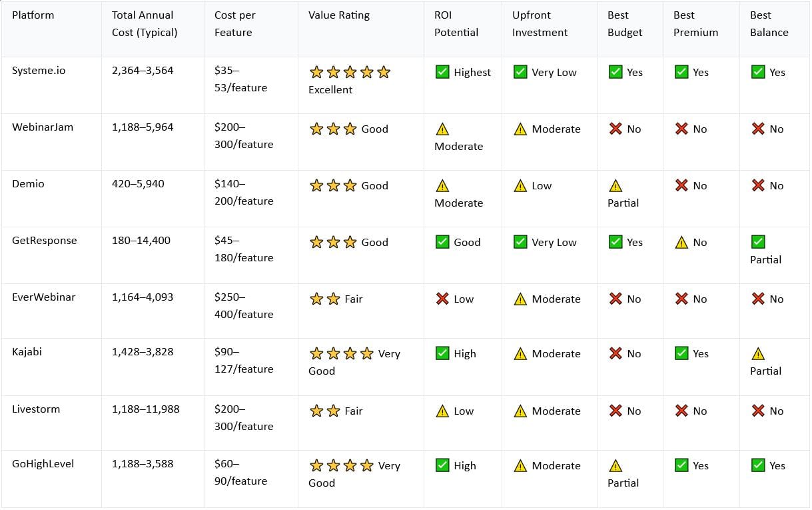Click the green check in GoHighLevel Best Balance
The image size is (812, 510).
point(758,465)
